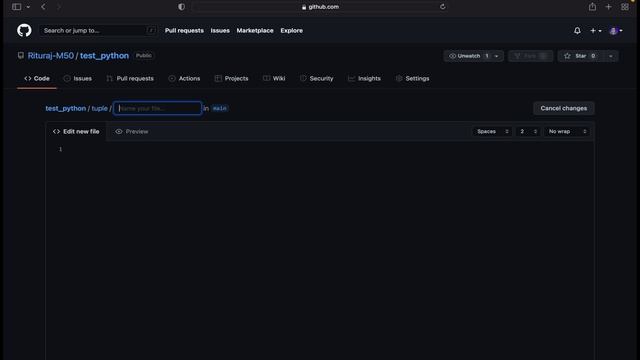The width and height of the screenshot is (640, 360).
Task: Click the Unwatch button
Action: (x=468, y=56)
